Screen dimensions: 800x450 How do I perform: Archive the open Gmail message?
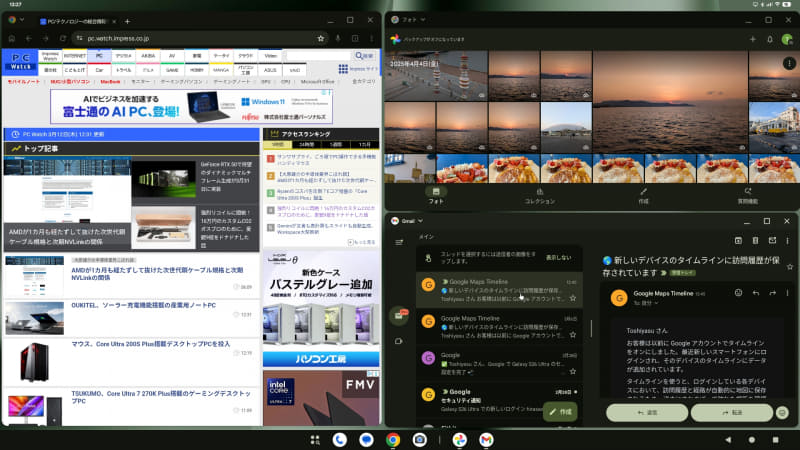tap(738, 240)
